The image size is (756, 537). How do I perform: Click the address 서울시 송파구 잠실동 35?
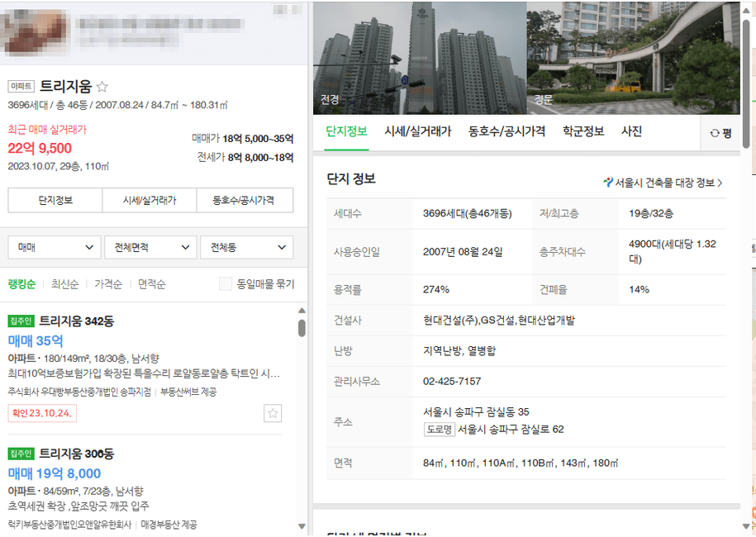point(476,411)
